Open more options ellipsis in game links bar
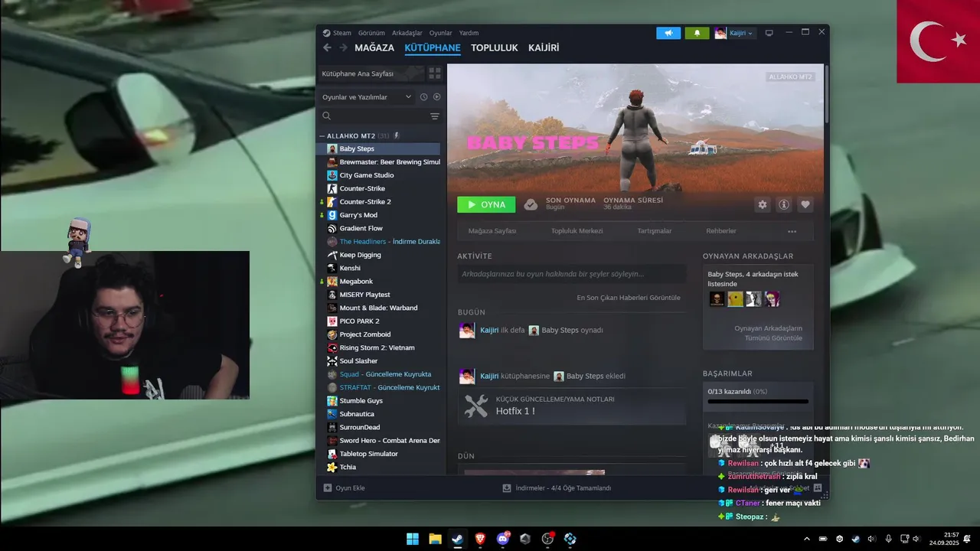The width and height of the screenshot is (980, 551). (792, 231)
